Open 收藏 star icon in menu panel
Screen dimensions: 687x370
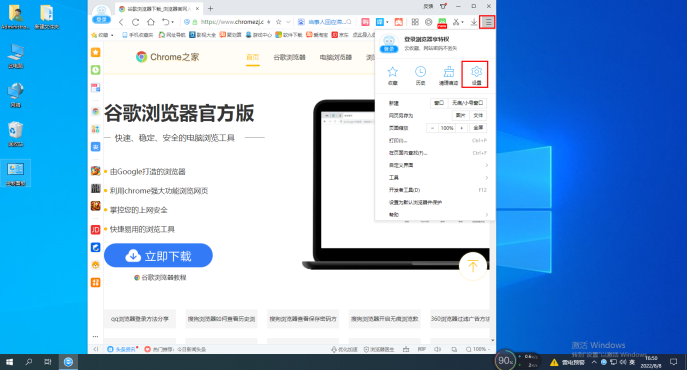coord(393,75)
